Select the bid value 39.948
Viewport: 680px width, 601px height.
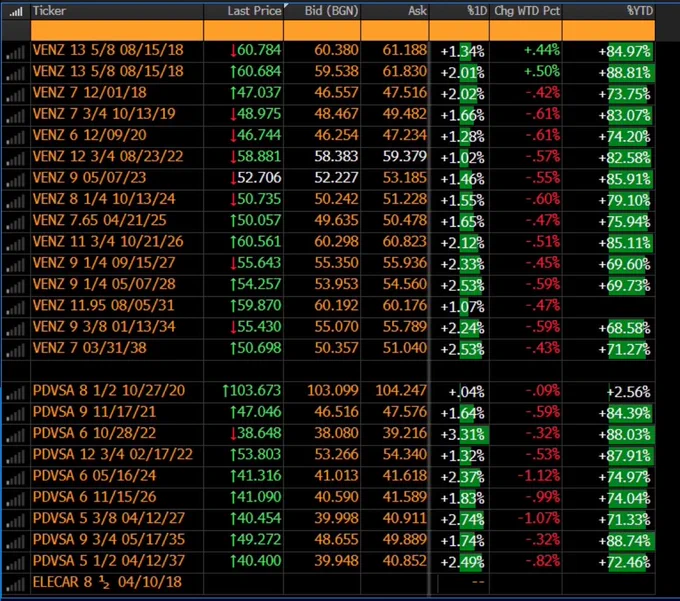pyautogui.click(x=336, y=561)
